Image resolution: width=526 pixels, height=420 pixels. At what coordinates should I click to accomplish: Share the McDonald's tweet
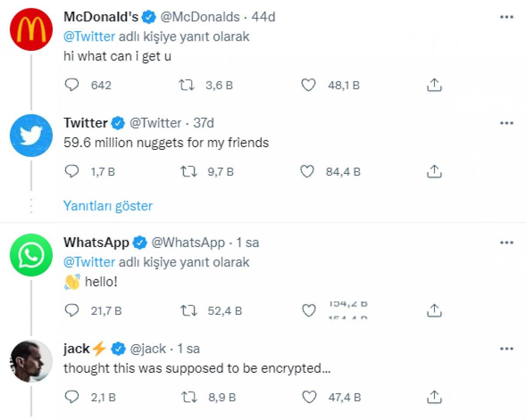[x=434, y=85]
